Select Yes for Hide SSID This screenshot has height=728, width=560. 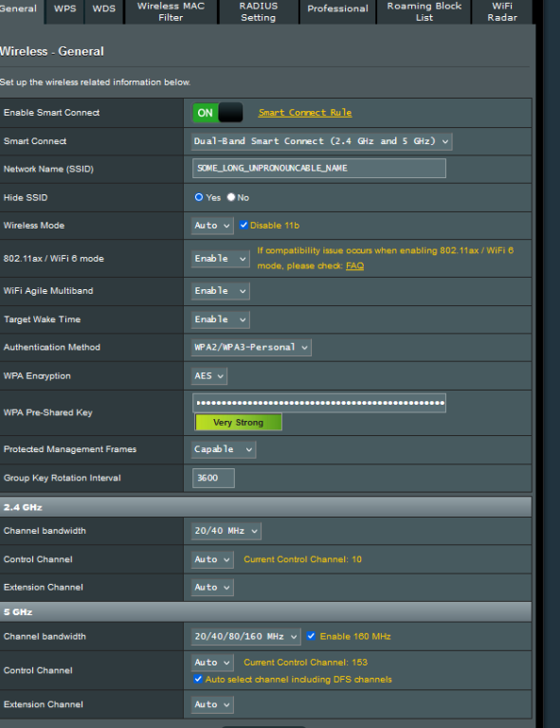click(199, 197)
